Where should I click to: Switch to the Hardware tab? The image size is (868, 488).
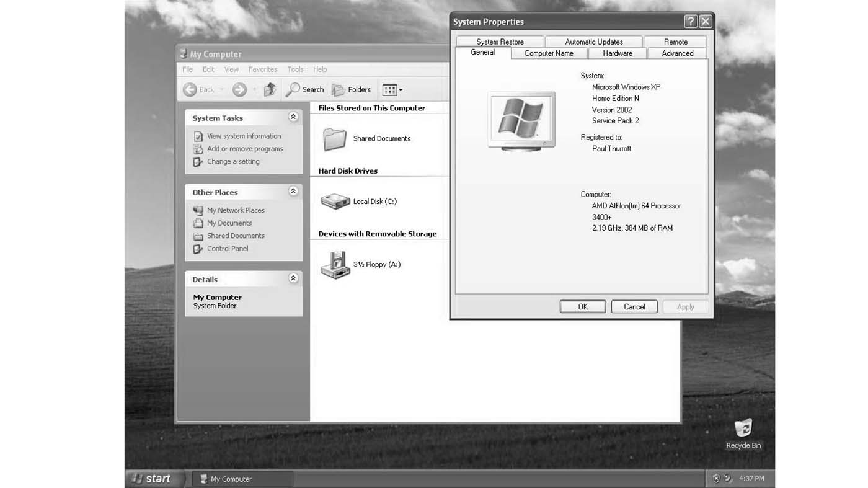pos(618,53)
